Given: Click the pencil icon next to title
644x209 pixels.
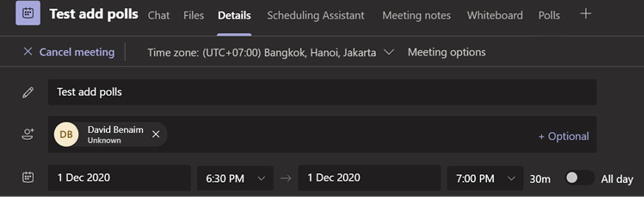Looking at the screenshot, I should coord(28,92).
